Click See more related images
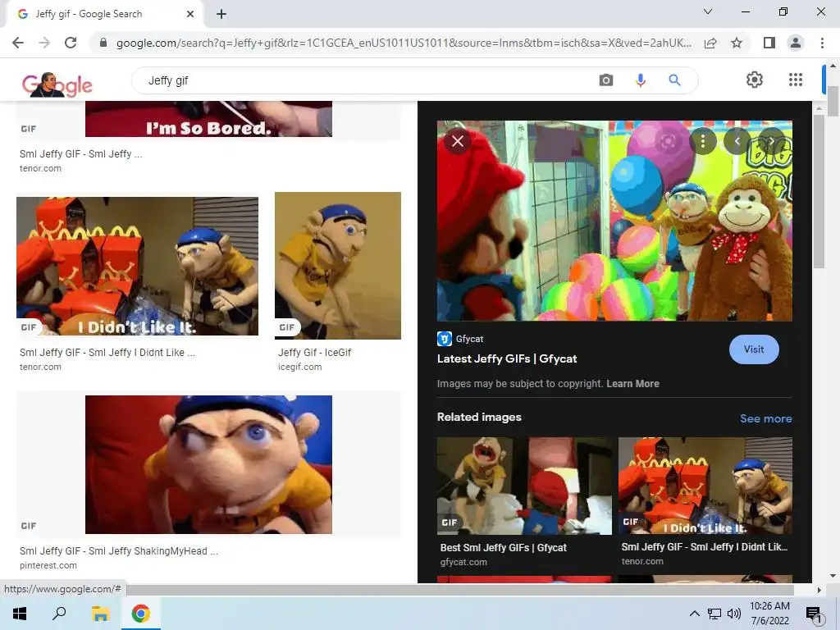The width and height of the screenshot is (840, 630). click(766, 418)
